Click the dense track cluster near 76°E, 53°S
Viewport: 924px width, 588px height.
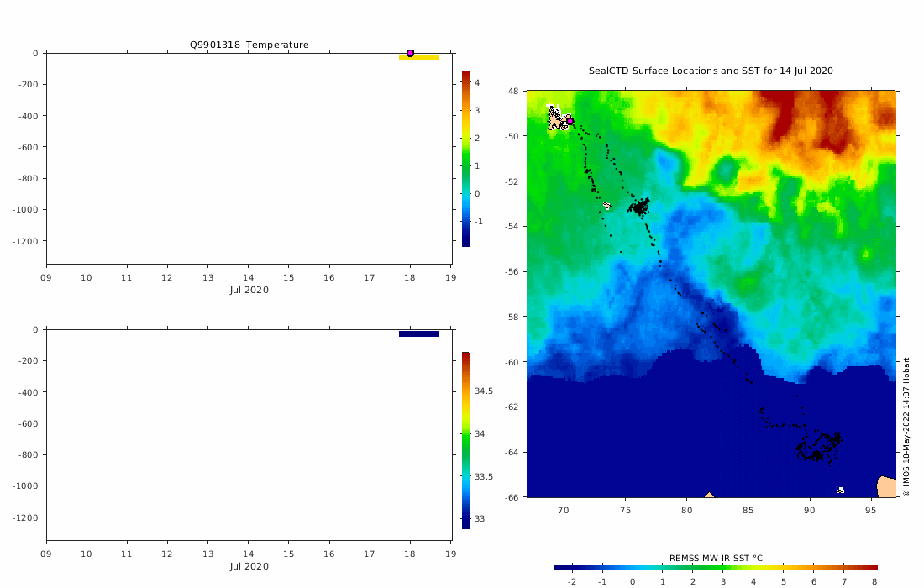pos(639,207)
